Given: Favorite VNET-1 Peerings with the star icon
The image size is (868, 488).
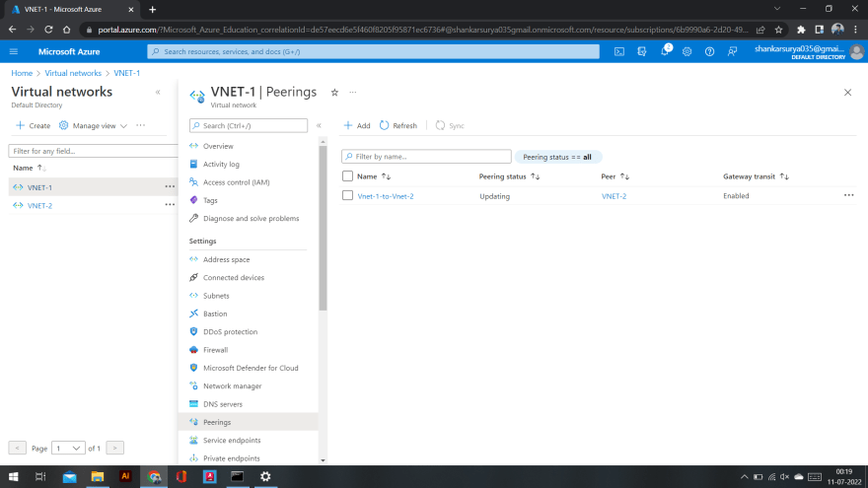Looking at the screenshot, I should coord(334,93).
